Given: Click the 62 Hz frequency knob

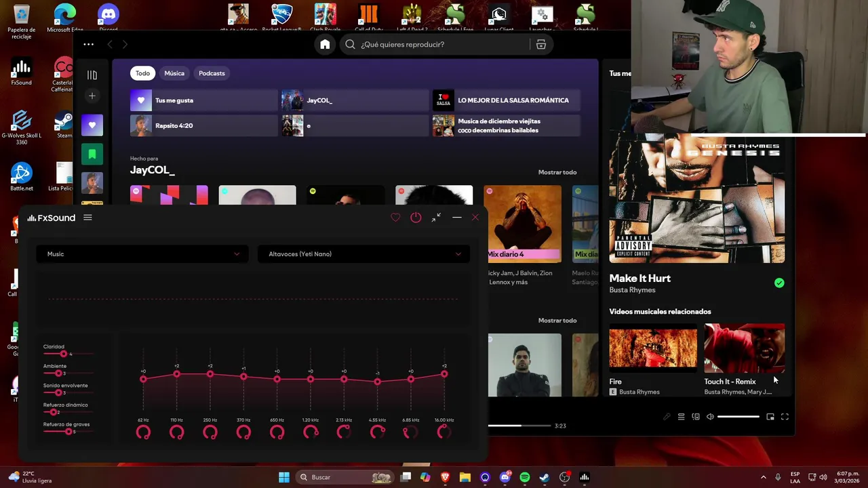Looking at the screenshot, I should [143, 432].
